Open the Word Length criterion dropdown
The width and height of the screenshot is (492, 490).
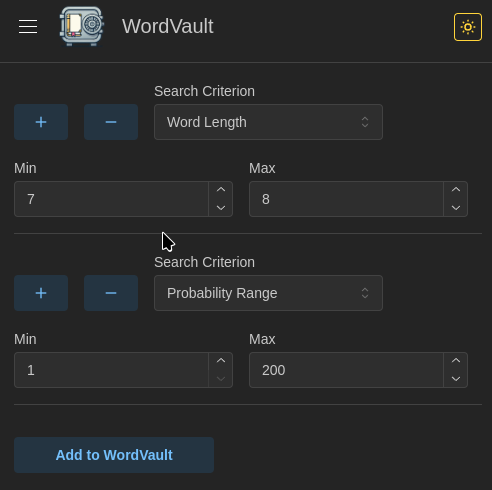[268, 122]
